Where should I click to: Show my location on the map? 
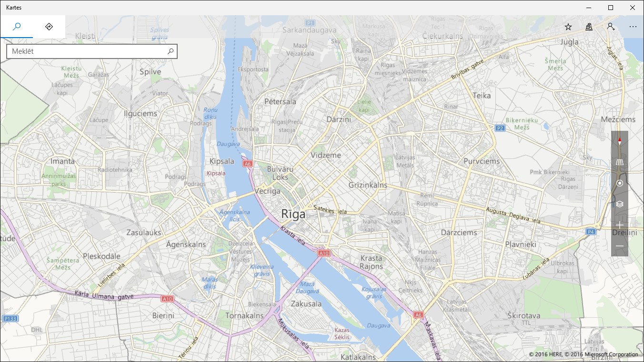[620, 183]
